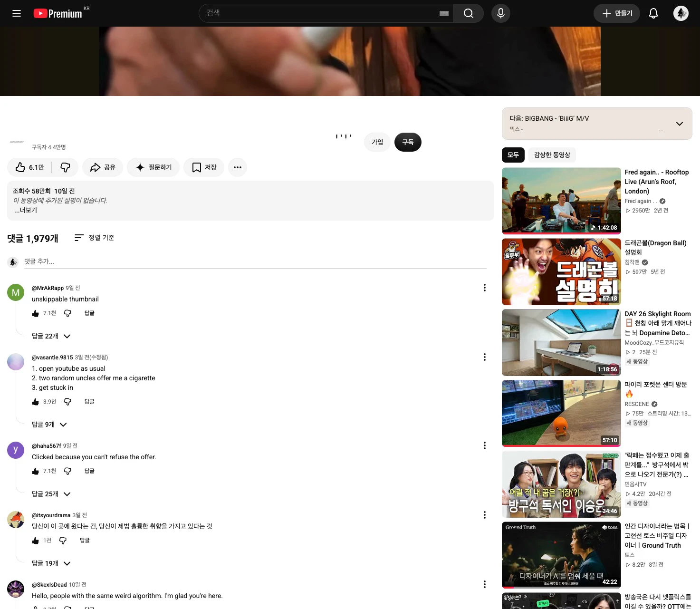Click the 질문하기 ask button
700x609 pixels.
153,167
